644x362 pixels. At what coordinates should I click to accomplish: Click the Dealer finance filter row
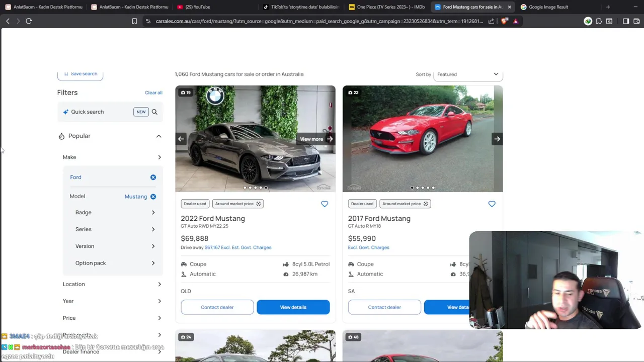(x=112, y=352)
